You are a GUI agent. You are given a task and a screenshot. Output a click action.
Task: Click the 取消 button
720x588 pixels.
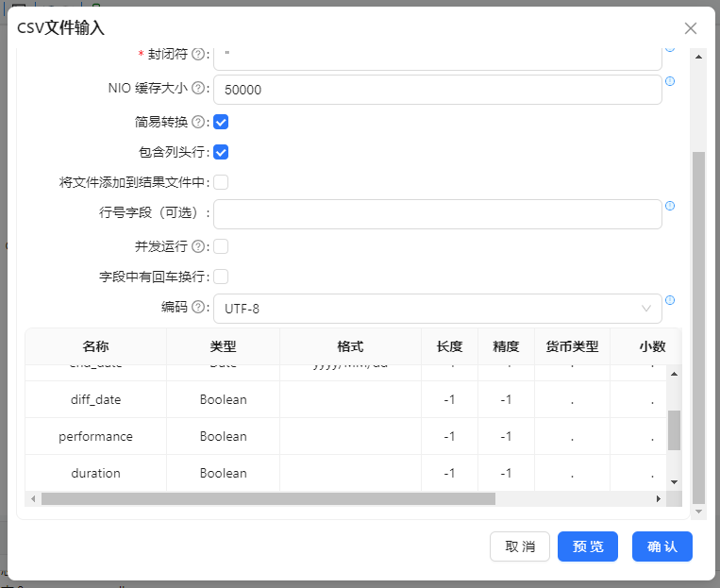point(520,546)
